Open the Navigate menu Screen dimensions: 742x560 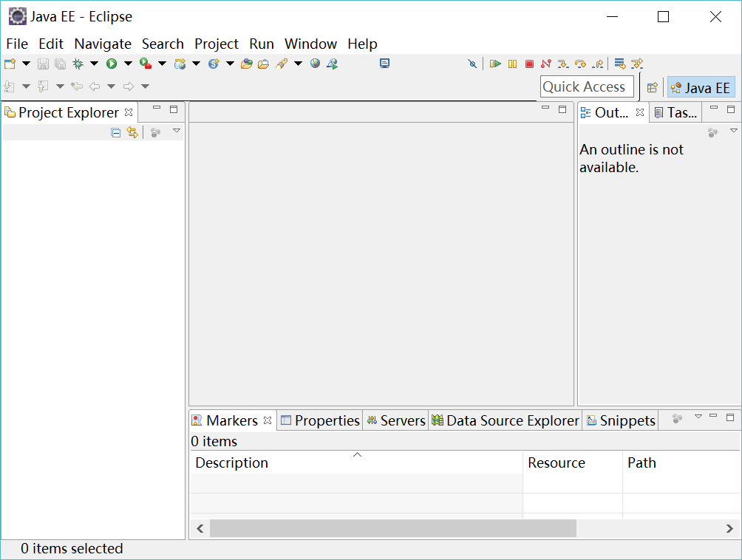tap(103, 44)
